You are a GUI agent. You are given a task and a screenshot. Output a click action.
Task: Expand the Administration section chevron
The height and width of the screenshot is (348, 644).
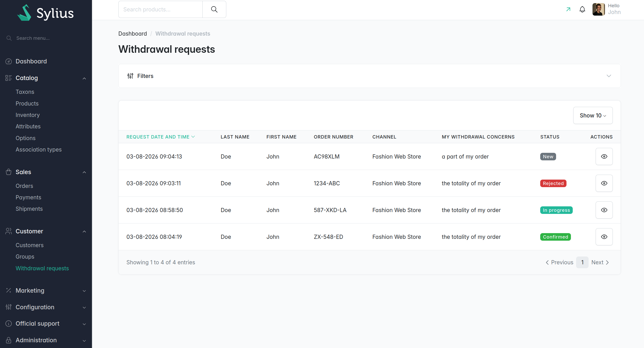point(84,340)
